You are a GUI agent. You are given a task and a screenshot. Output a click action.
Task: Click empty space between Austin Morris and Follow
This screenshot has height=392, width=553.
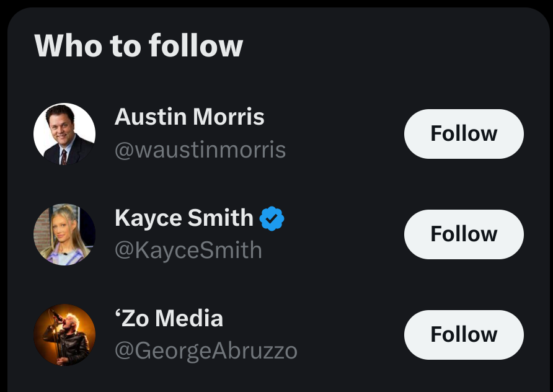[344, 134]
